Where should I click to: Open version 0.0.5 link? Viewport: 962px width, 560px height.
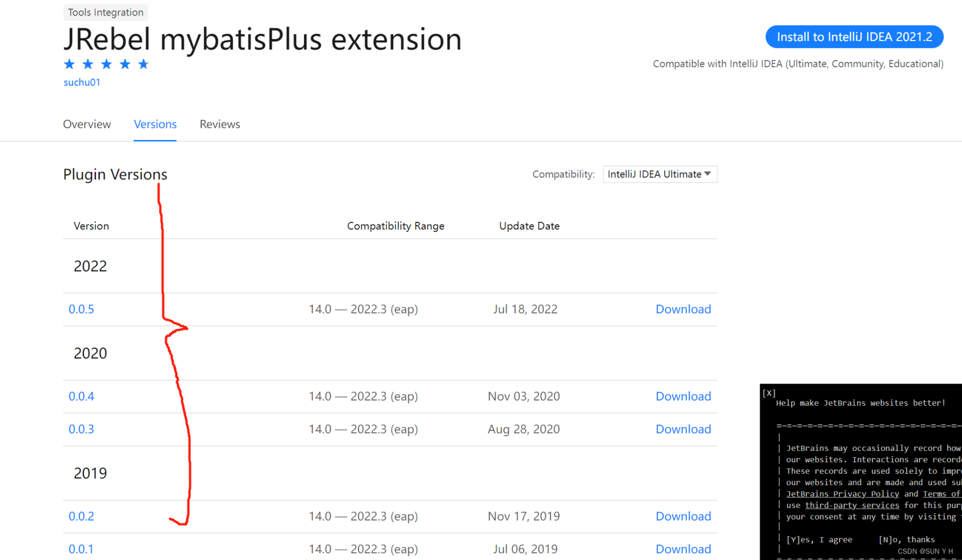click(x=81, y=309)
